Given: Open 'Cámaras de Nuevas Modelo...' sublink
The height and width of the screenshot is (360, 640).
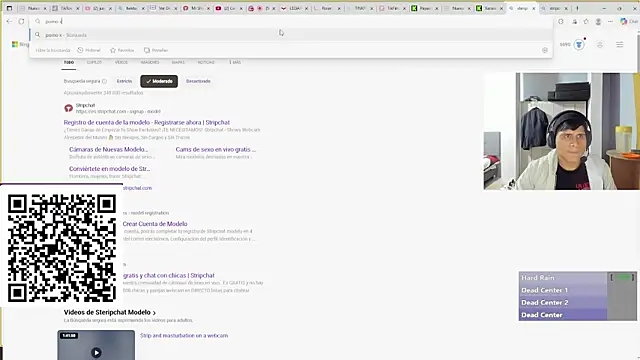Looking at the screenshot, I should 109,149.
